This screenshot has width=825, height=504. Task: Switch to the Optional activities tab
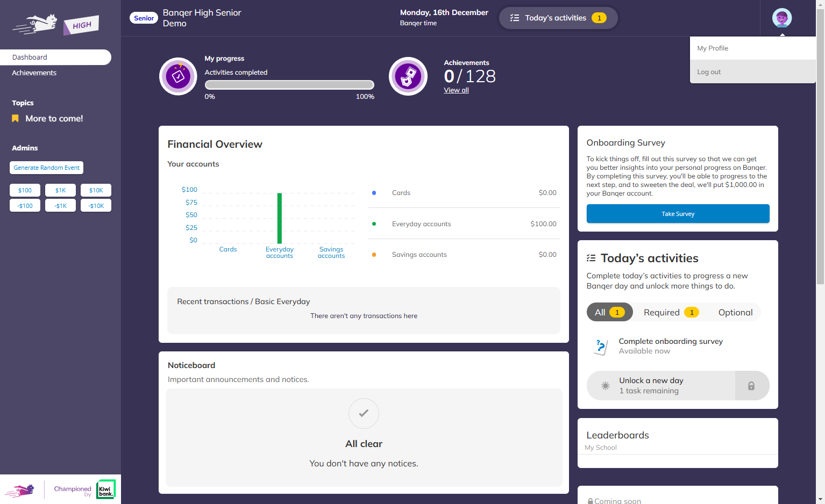[x=735, y=312]
